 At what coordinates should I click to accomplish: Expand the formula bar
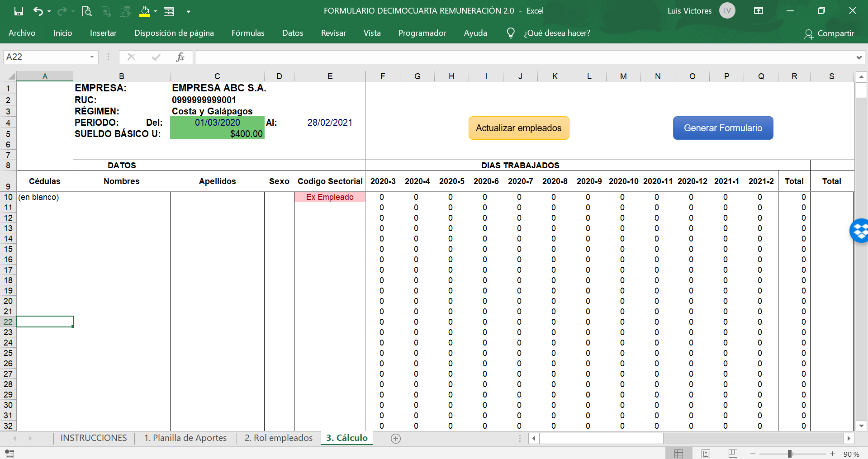(859, 57)
